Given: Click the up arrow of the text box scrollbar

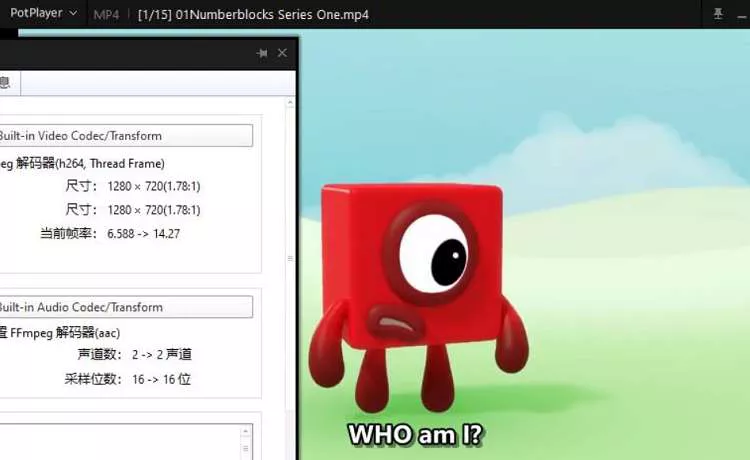Looking at the screenshot, I should point(246,432).
